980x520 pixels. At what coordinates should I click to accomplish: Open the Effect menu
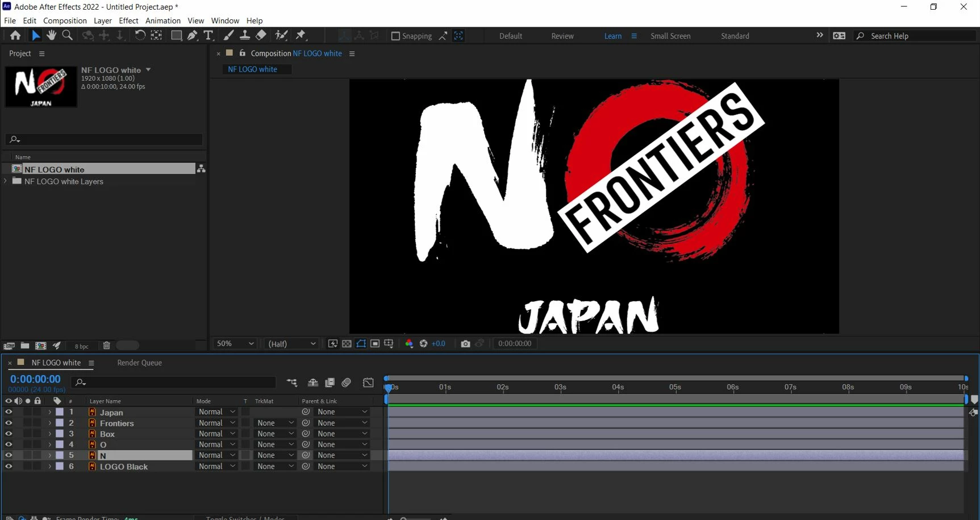pyautogui.click(x=128, y=20)
